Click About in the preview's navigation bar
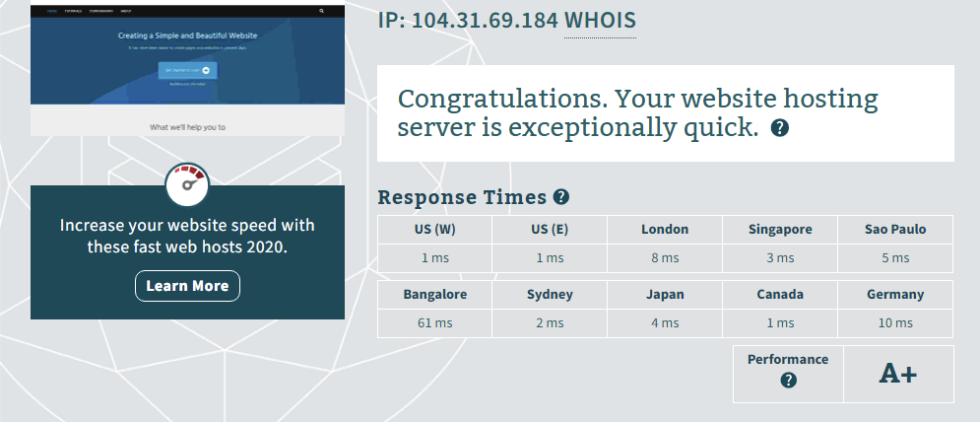Screen dimensions: 980x422 pyautogui.click(x=127, y=12)
